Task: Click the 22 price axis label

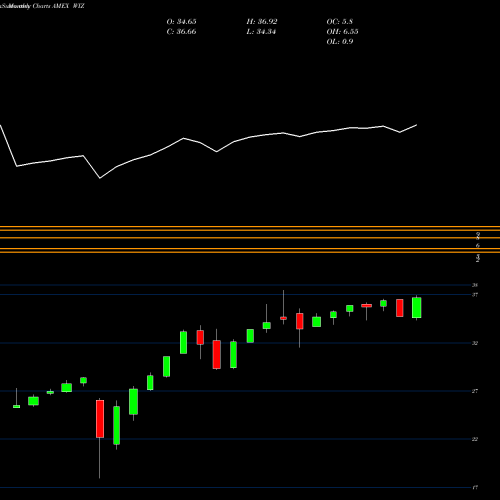Action: pyautogui.click(x=475, y=439)
